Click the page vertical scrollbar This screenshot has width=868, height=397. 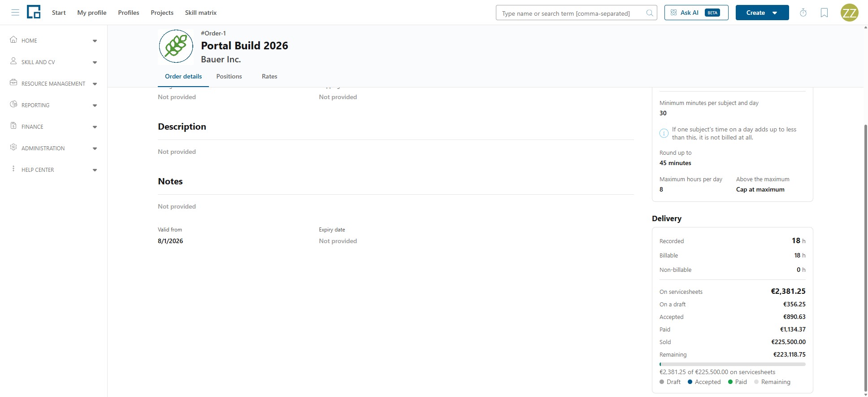865,258
